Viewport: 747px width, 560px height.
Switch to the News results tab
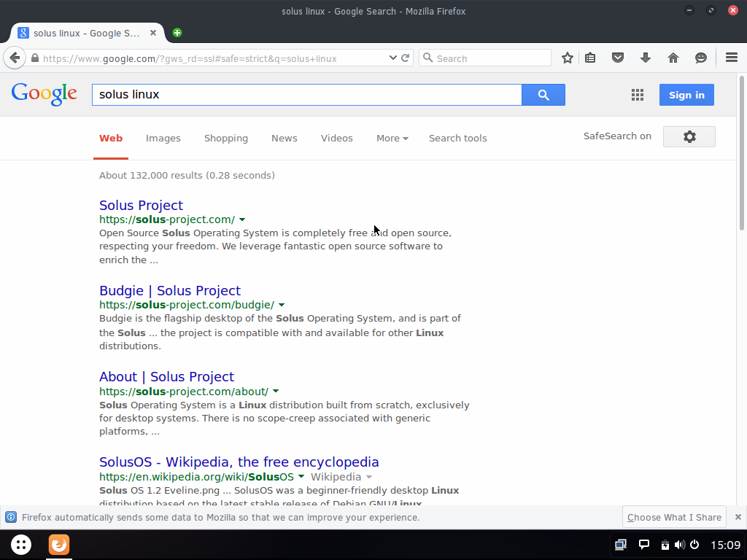pyautogui.click(x=285, y=138)
